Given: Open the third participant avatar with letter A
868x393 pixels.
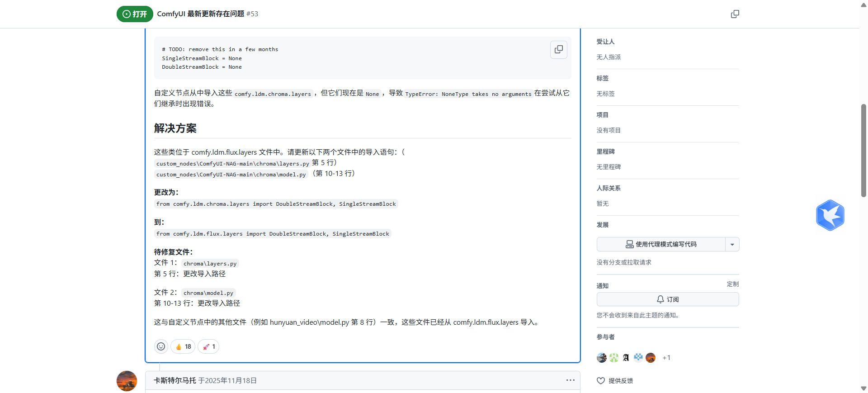Looking at the screenshot, I should point(626,358).
